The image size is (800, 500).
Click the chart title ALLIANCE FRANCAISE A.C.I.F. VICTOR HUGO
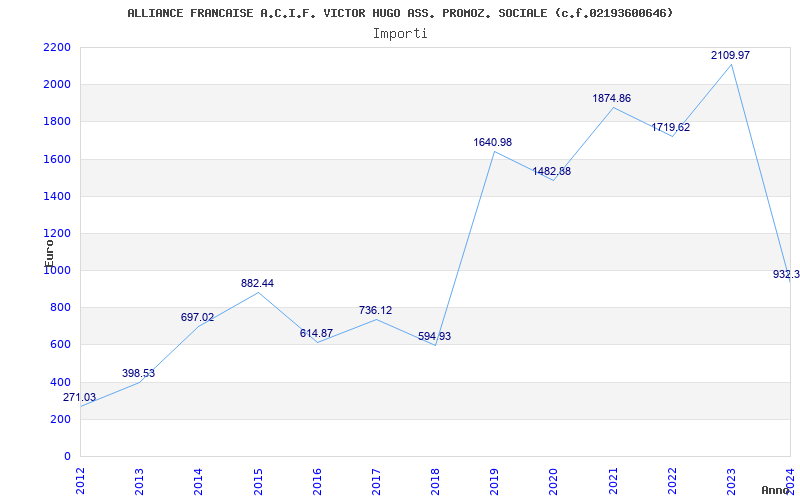[400, 13]
